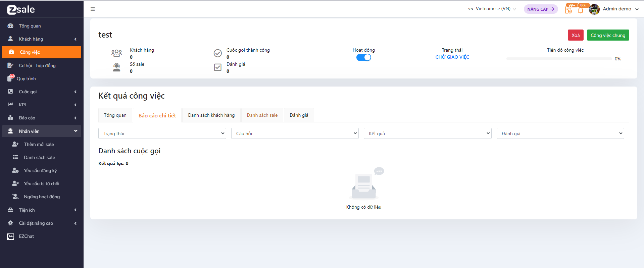
Task: Click the Kết quả lọc: 0 text
Action: point(113,163)
